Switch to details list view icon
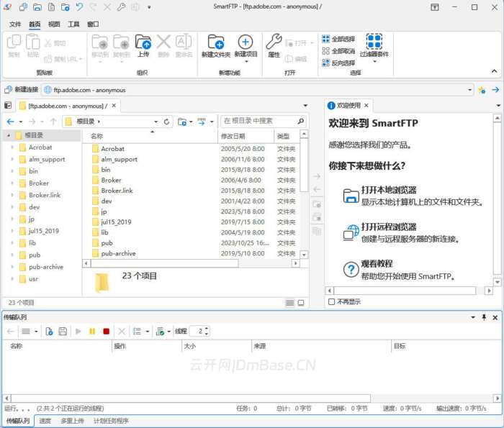 coord(289,302)
